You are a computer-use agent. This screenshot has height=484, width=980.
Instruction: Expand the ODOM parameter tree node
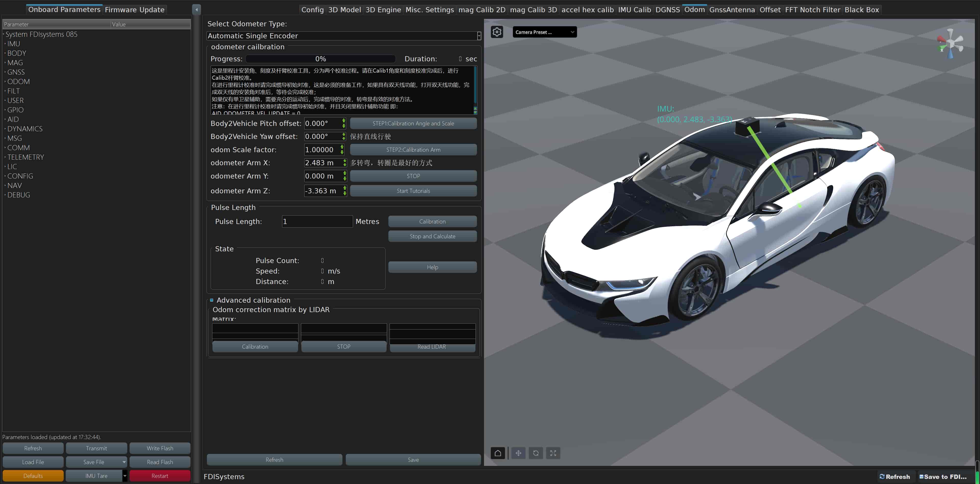tap(5, 81)
